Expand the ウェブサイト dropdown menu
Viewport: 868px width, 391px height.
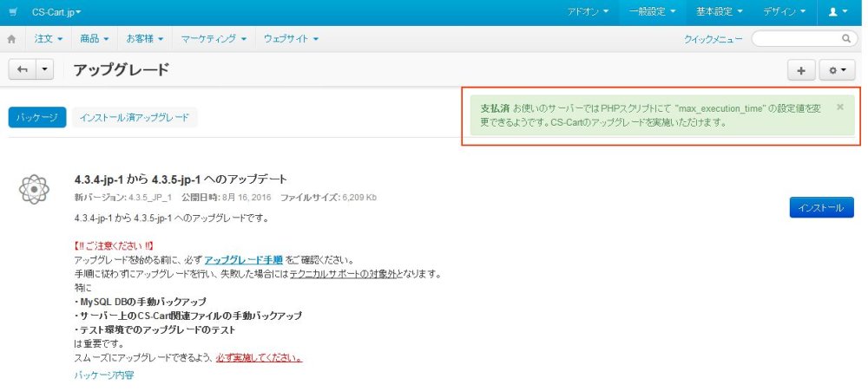(x=291, y=39)
